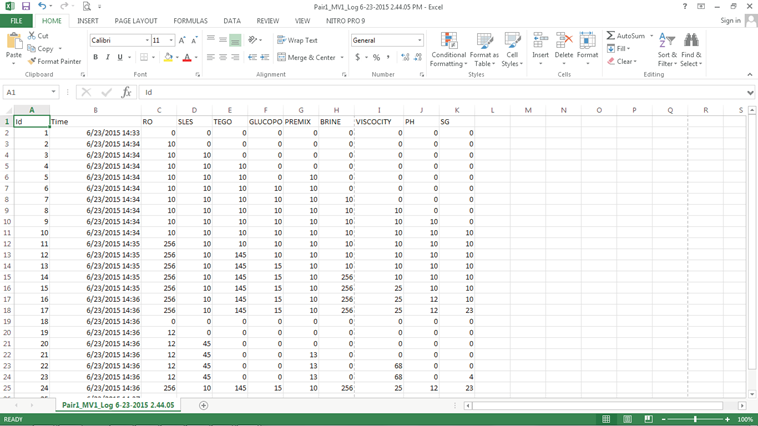Switch to Page Layout view in status bar

click(627, 419)
